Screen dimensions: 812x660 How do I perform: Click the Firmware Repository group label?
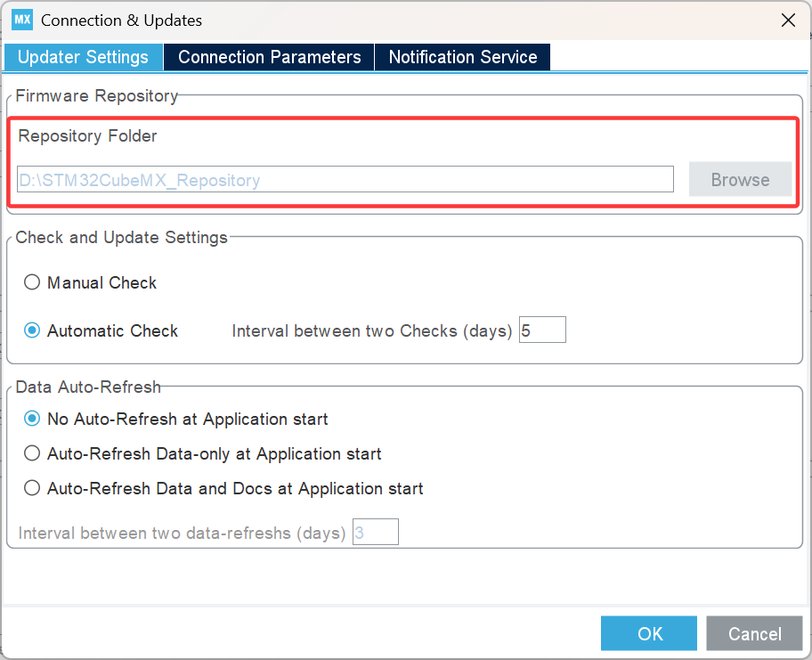click(x=97, y=96)
